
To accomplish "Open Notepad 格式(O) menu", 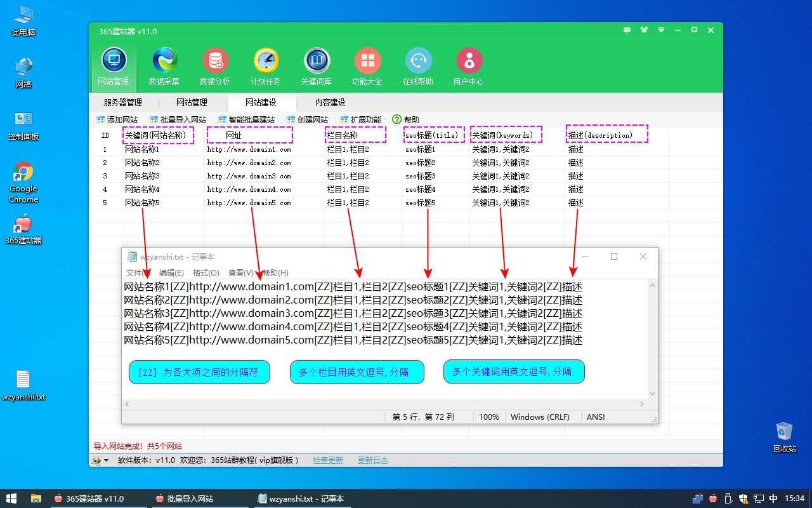I will coord(206,272).
